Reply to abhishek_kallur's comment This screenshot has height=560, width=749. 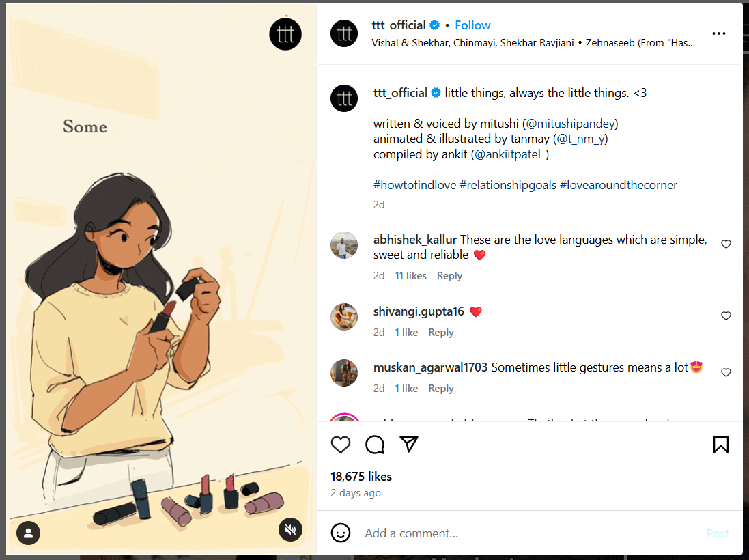pyautogui.click(x=449, y=276)
